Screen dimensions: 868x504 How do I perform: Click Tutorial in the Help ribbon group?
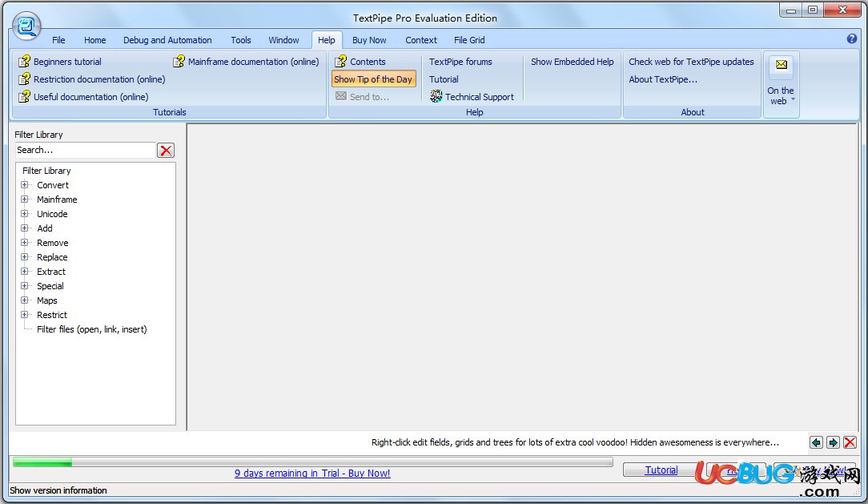444,79
